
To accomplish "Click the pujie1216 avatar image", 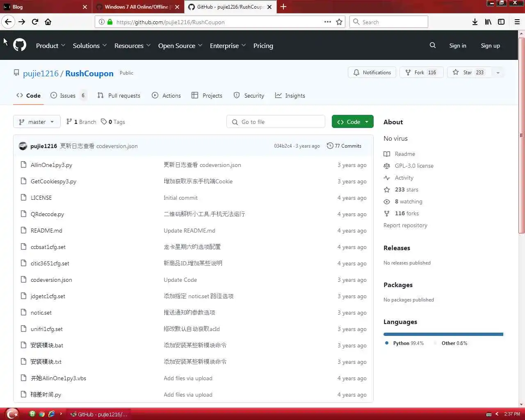I will coord(23,146).
